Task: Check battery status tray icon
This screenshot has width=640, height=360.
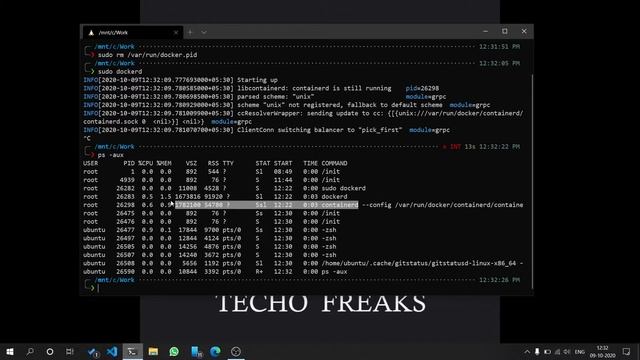Action: pyautogui.click(x=547, y=352)
